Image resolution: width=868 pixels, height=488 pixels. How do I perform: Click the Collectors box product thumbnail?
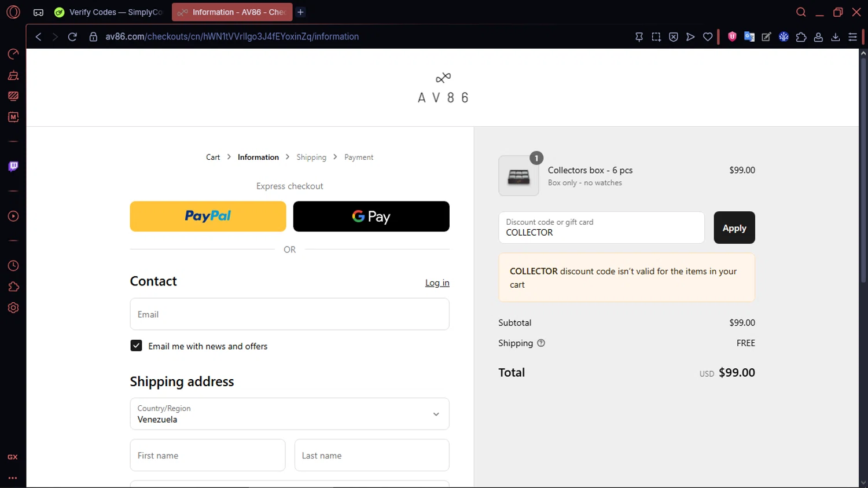coord(518,176)
